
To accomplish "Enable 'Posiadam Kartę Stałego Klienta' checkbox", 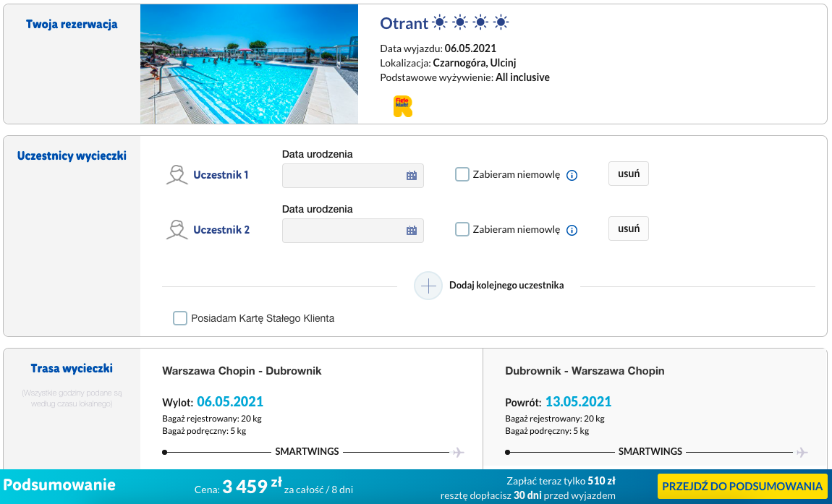I will tap(180, 318).
